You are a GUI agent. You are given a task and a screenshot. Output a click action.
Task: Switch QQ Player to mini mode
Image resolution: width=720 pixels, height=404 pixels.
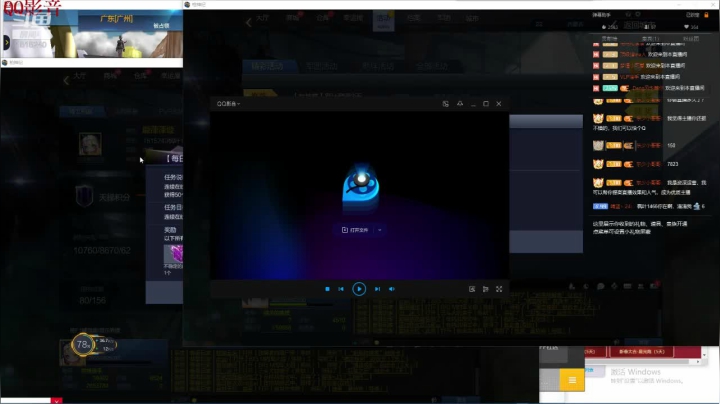445,104
